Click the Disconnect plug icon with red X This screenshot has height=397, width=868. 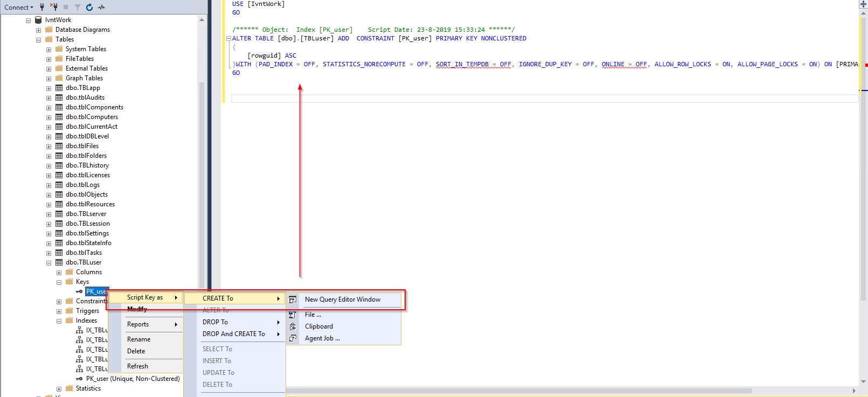coord(54,7)
